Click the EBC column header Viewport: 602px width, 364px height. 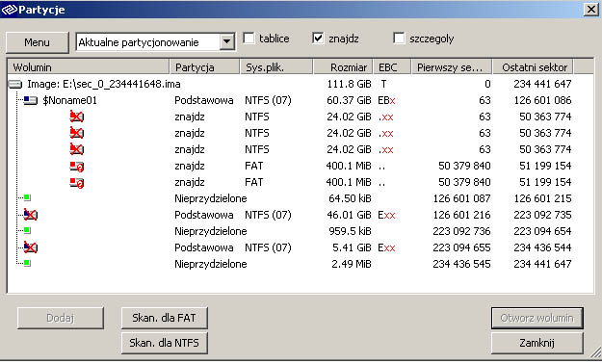tap(392, 67)
